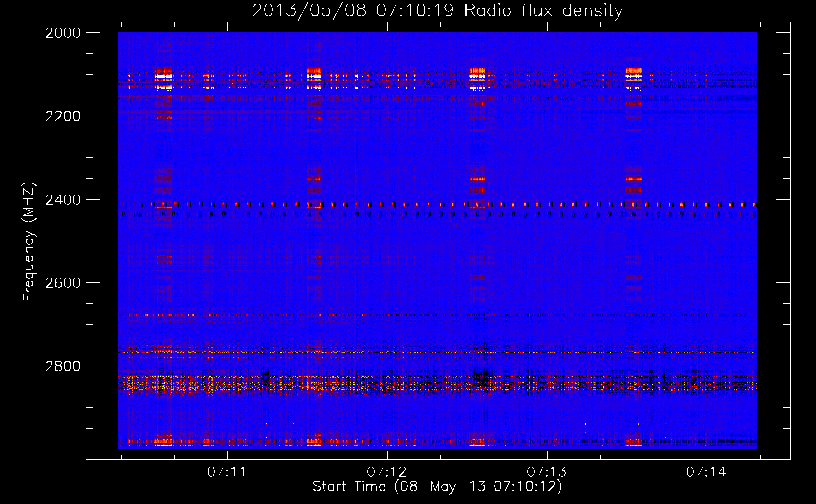Click the 07:12 time axis label
Image resolution: width=816 pixels, height=504 pixels.
point(387,472)
